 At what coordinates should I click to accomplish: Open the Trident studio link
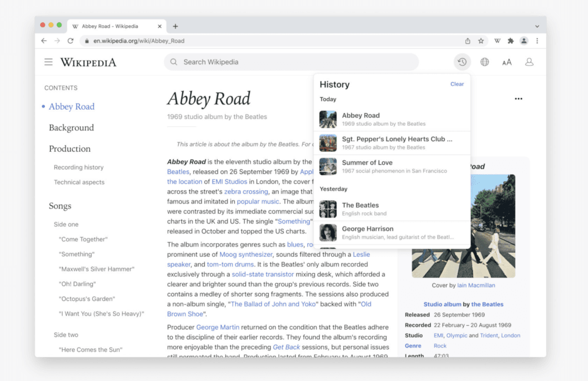pos(489,336)
